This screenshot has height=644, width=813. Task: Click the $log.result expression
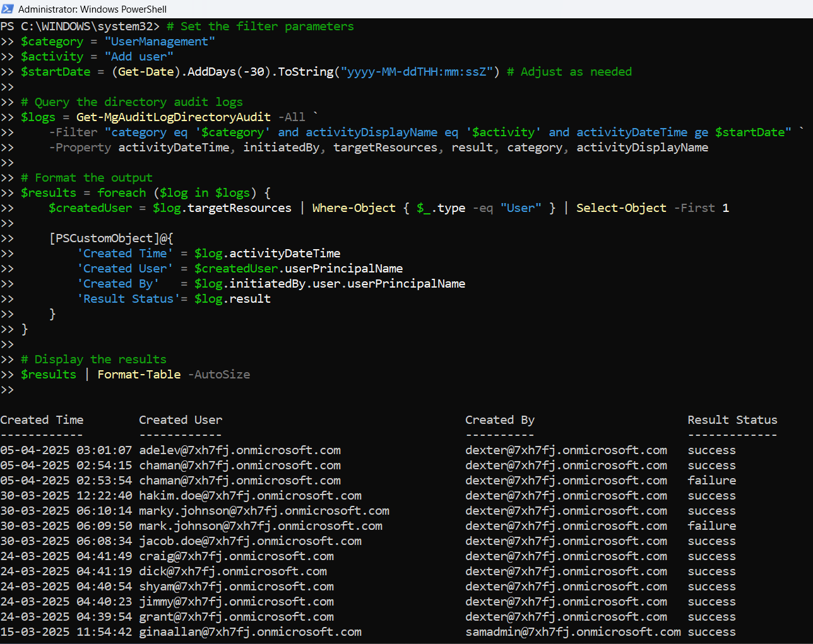[x=232, y=299]
